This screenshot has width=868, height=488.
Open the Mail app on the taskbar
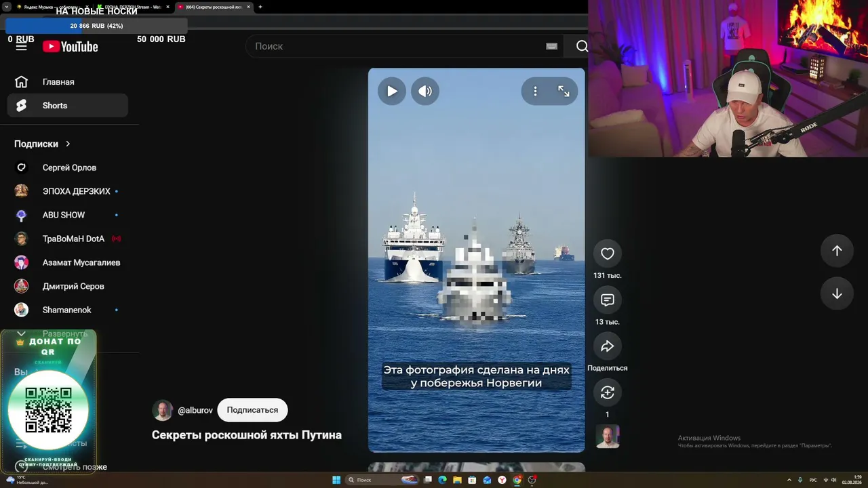tap(488, 480)
